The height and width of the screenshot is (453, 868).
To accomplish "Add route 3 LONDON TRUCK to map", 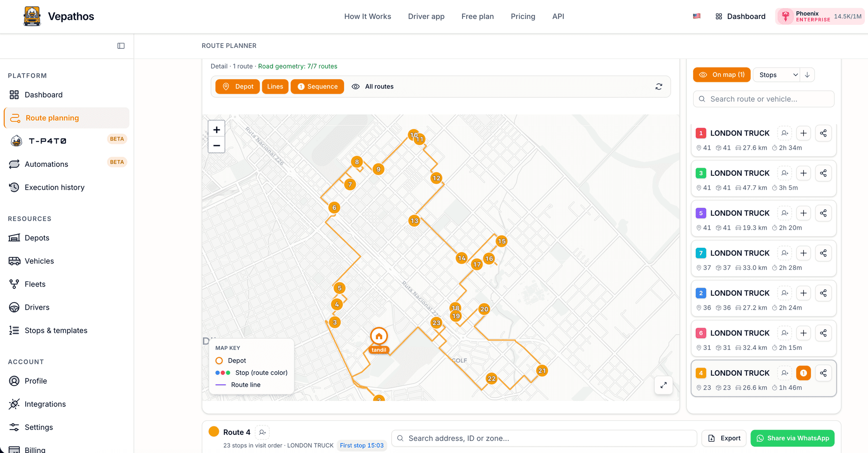I will pos(803,173).
